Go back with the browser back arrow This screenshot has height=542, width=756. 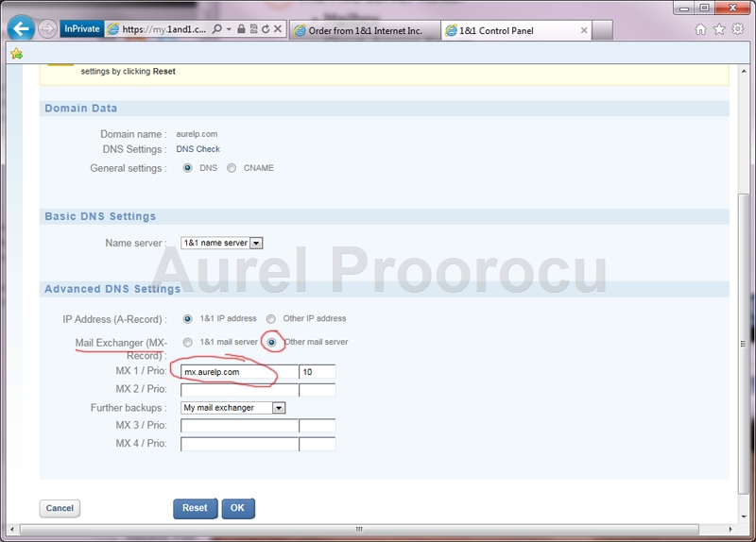[x=21, y=29]
